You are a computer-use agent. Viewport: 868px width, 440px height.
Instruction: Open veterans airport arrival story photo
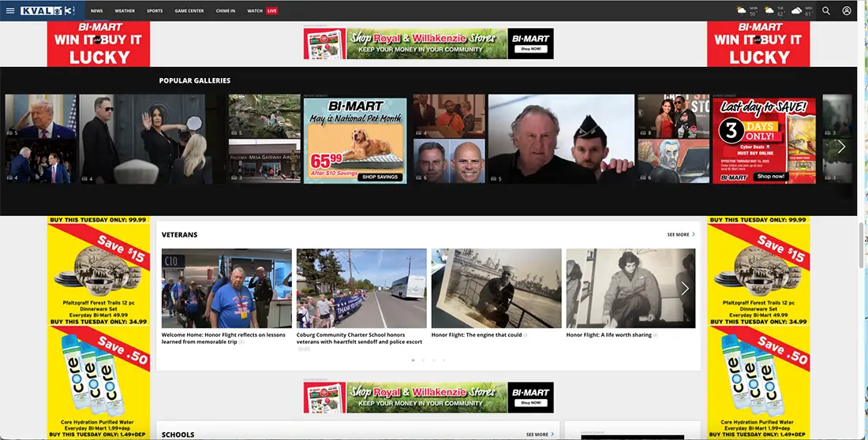(x=226, y=288)
